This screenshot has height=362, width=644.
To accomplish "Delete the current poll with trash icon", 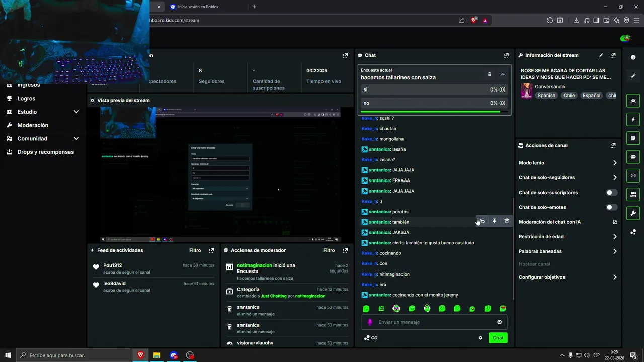I will coord(489,74).
